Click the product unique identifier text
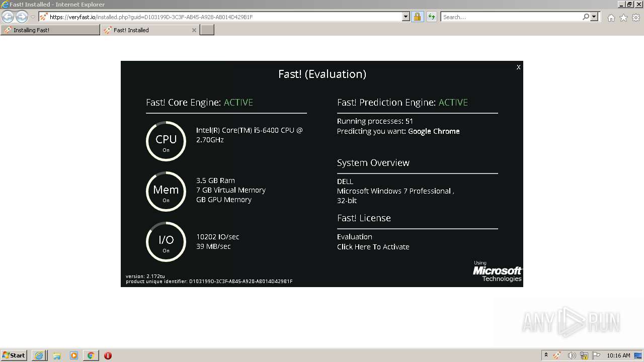644x362 pixels. point(209,282)
